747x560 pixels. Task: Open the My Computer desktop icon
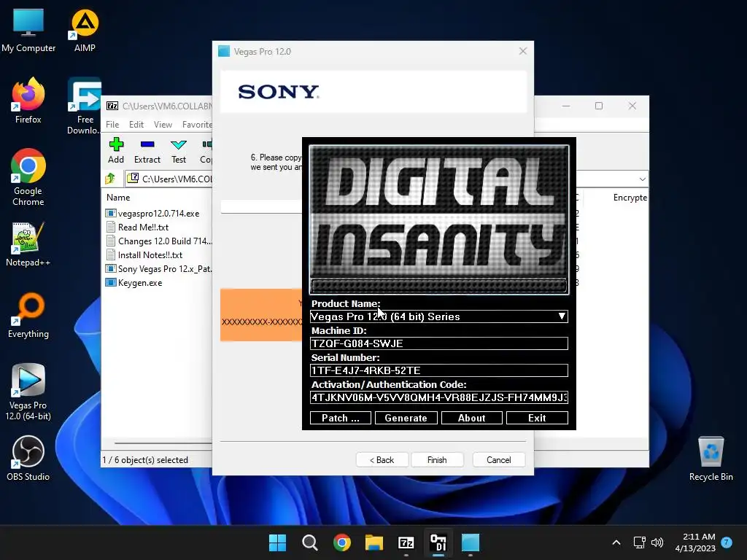click(28, 29)
